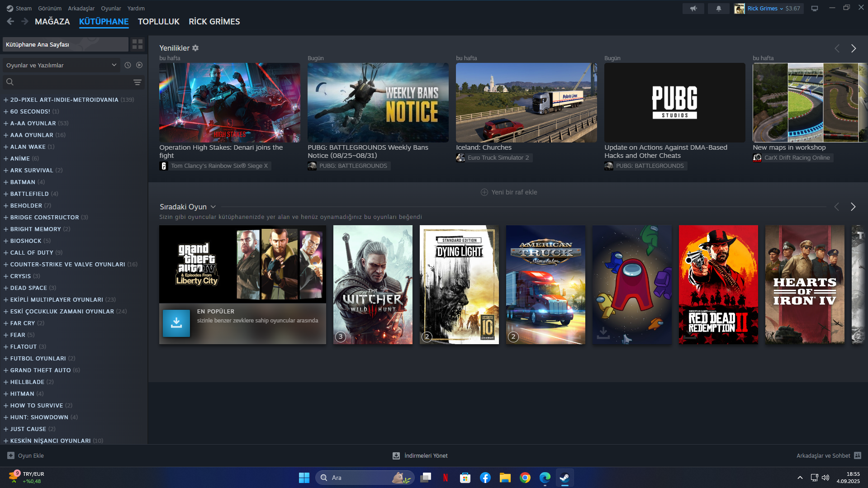Screen dimensions: 868x488
Task: Click the recent activity clock icon
Action: point(128,65)
